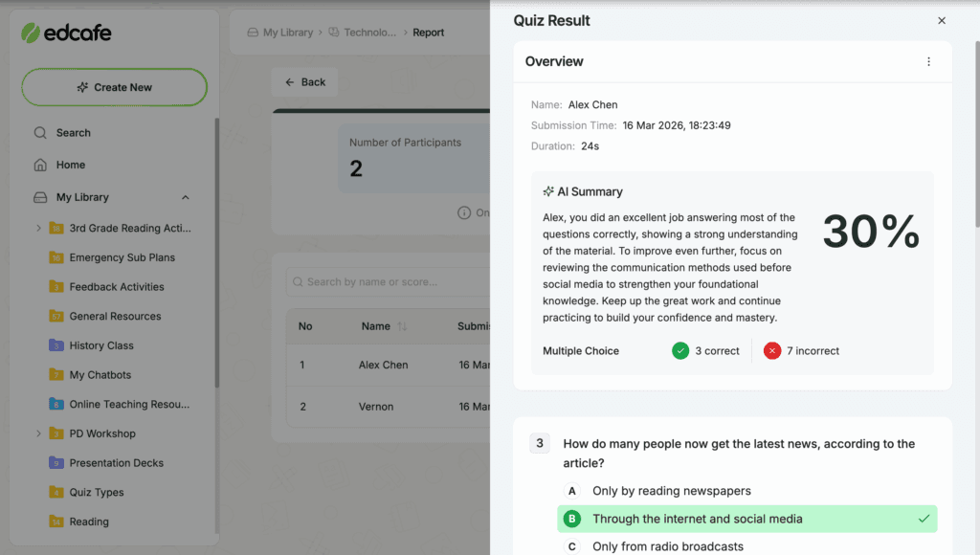980x555 pixels.
Task: Expand the 3rd Grade Reading folder arrow
Action: [38, 228]
